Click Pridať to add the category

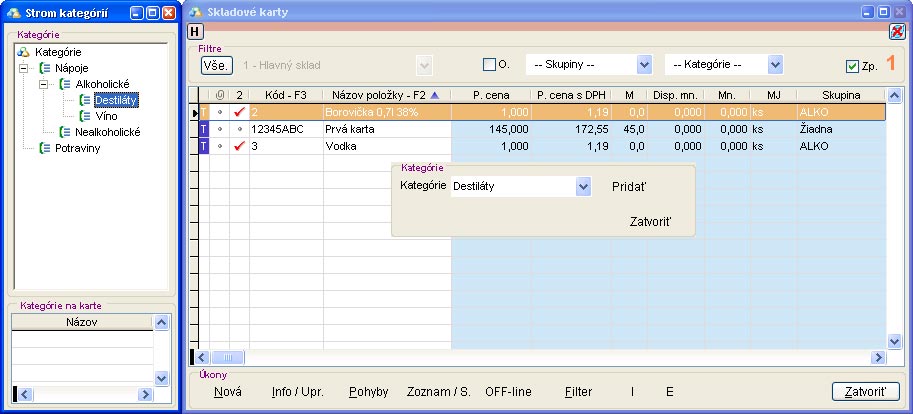pyautogui.click(x=629, y=187)
